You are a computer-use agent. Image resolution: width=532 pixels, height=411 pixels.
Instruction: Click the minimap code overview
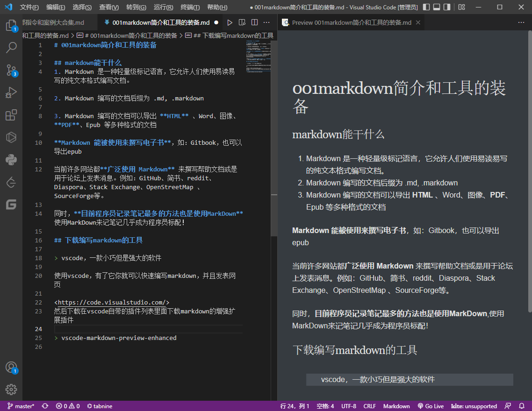(x=258, y=56)
